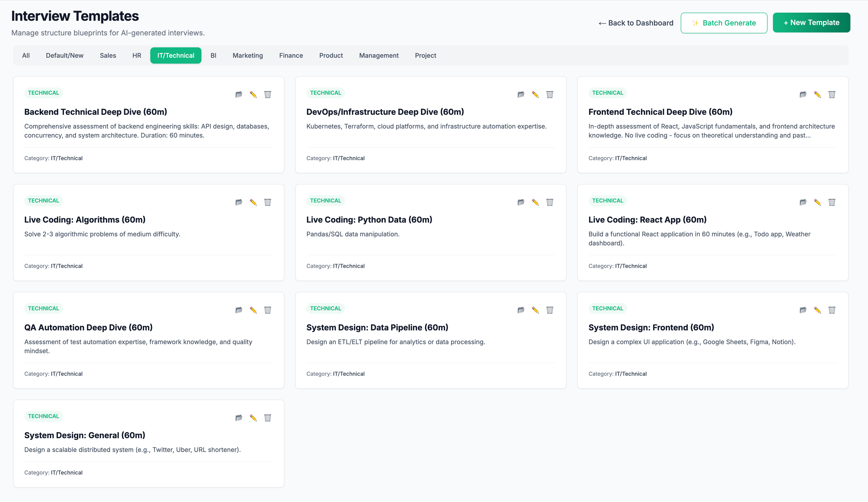This screenshot has height=502, width=868.
Task: Delete the DevOps/Infrastructure Deep Dive template
Action: pos(550,95)
